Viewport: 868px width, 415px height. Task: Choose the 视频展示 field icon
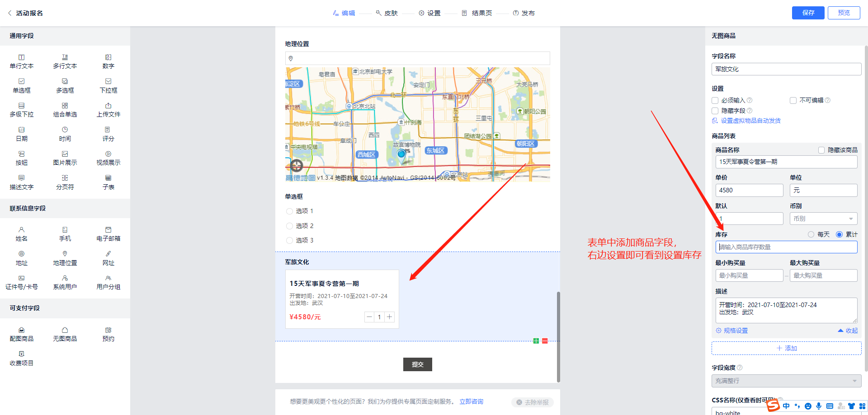pyautogui.click(x=108, y=158)
